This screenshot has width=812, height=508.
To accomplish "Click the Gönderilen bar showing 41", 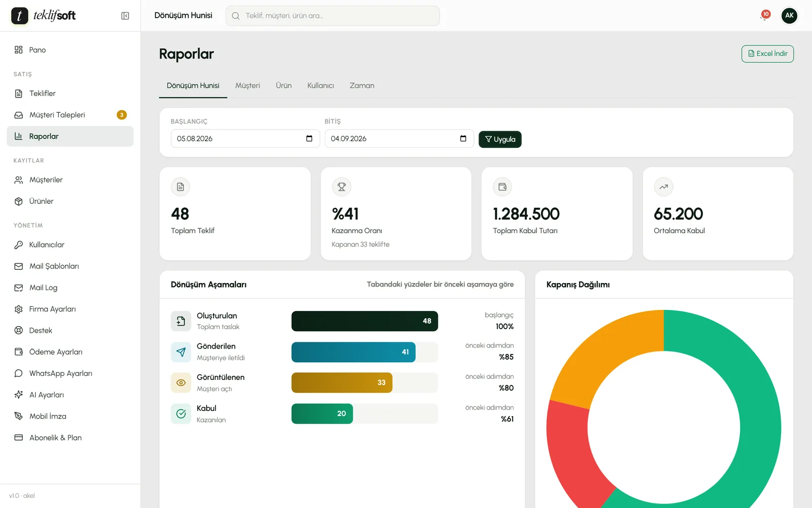I will coord(353,352).
